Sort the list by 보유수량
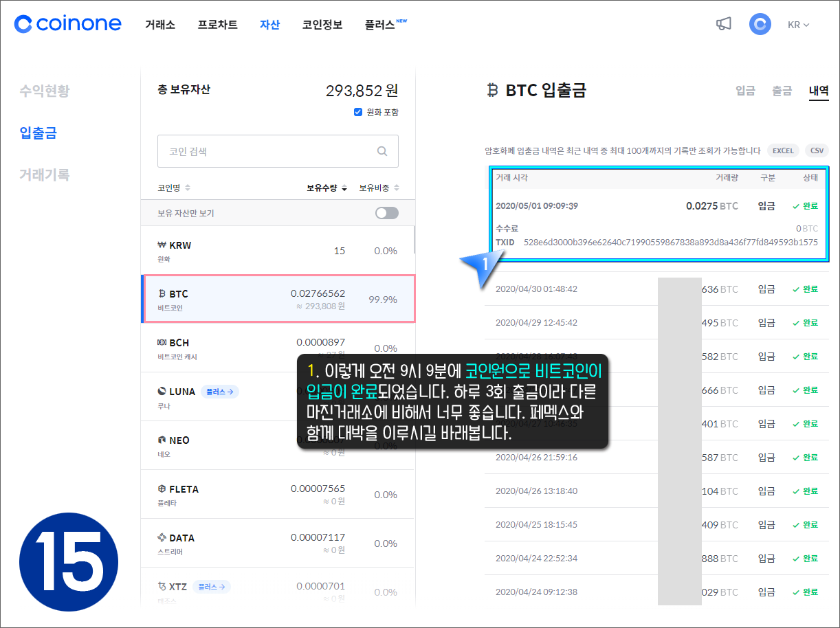 coord(327,188)
